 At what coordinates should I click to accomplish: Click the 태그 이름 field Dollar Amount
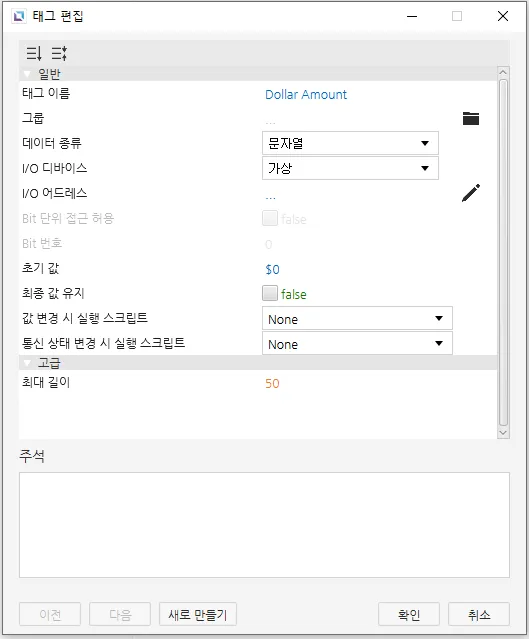point(306,95)
